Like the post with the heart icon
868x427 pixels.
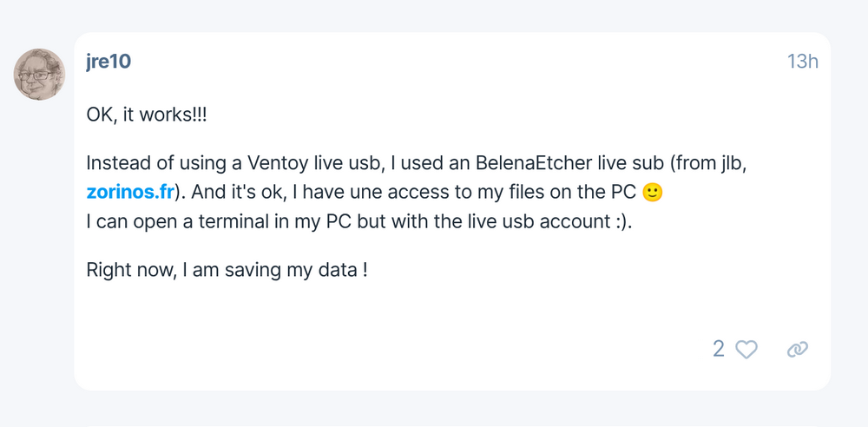pyautogui.click(x=746, y=349)
